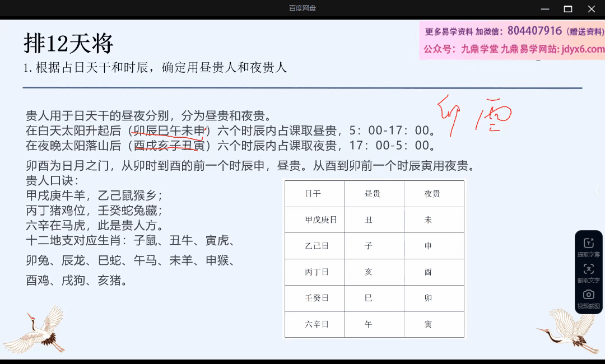
Task: Click the crane illustration at bottom right
Action: pos(566,332)
